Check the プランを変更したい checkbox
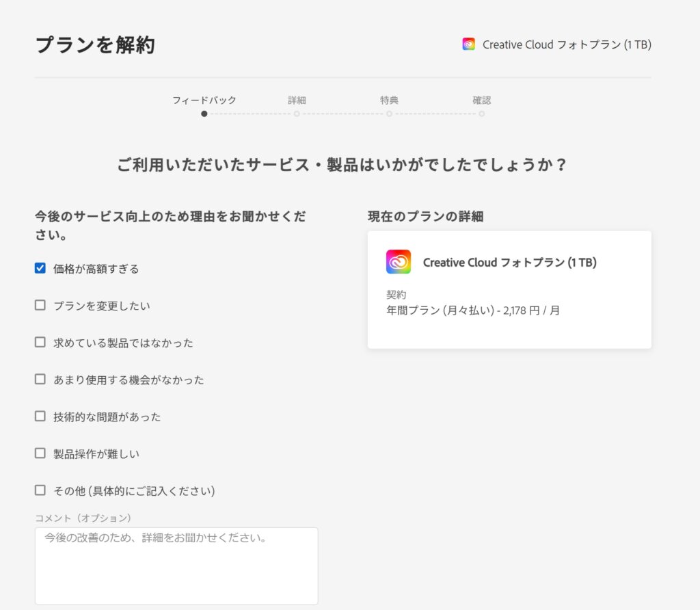Image resolution: width=700 pixels, height=610 pixels. click(x=40, y=305)
